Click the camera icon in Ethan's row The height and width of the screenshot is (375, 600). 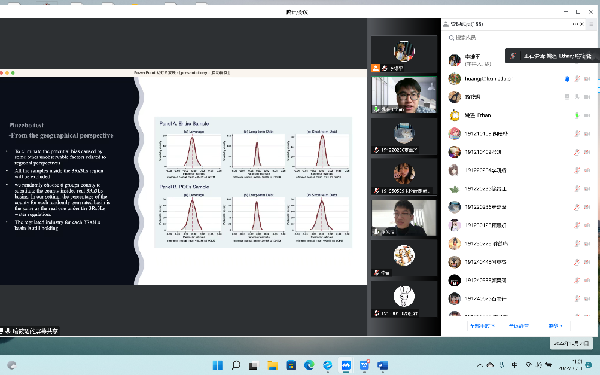click(587, 115)
